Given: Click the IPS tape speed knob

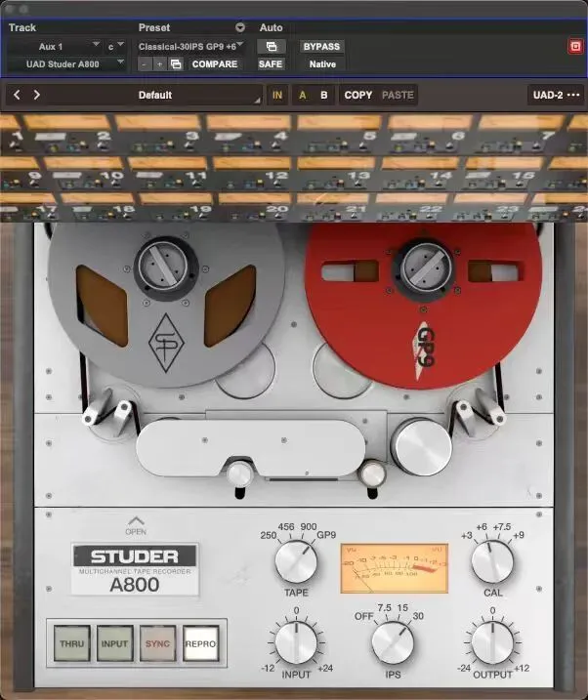Looking at the screenshot, I should (393, 642).
